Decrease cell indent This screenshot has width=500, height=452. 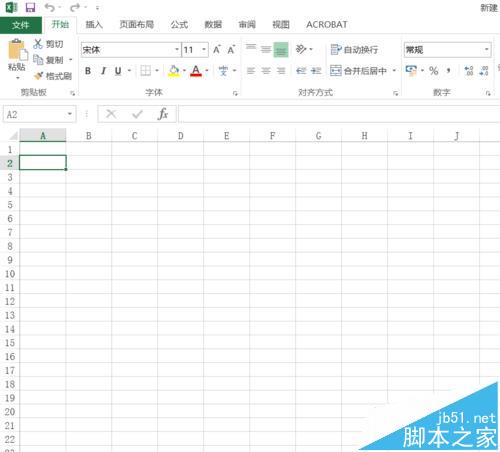tap(301, 71)
